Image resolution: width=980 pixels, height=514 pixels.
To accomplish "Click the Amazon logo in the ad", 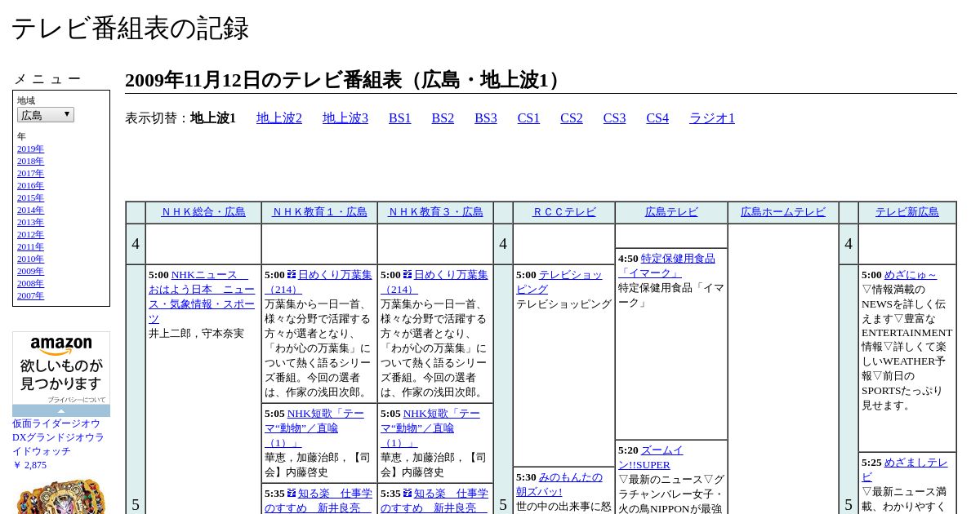I will 61,346.
